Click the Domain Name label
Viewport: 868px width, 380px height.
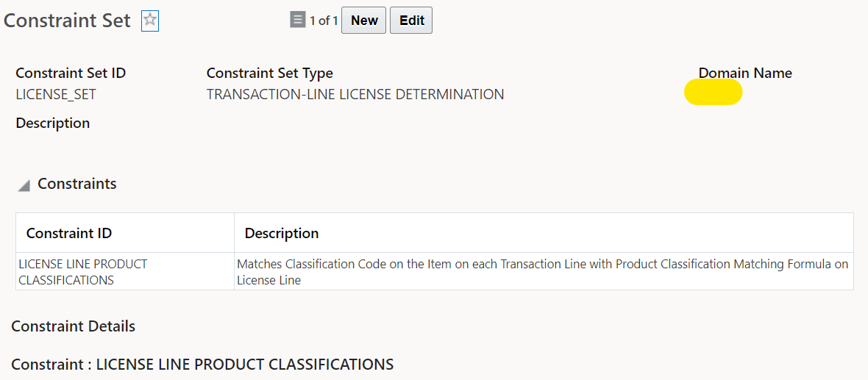(745, 73)
